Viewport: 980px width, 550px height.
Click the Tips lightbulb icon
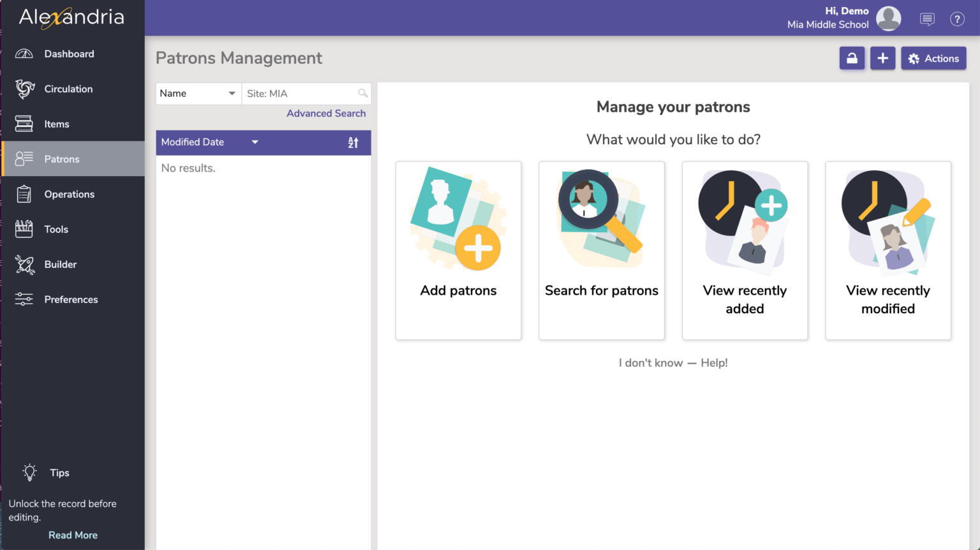click(29, 472)
